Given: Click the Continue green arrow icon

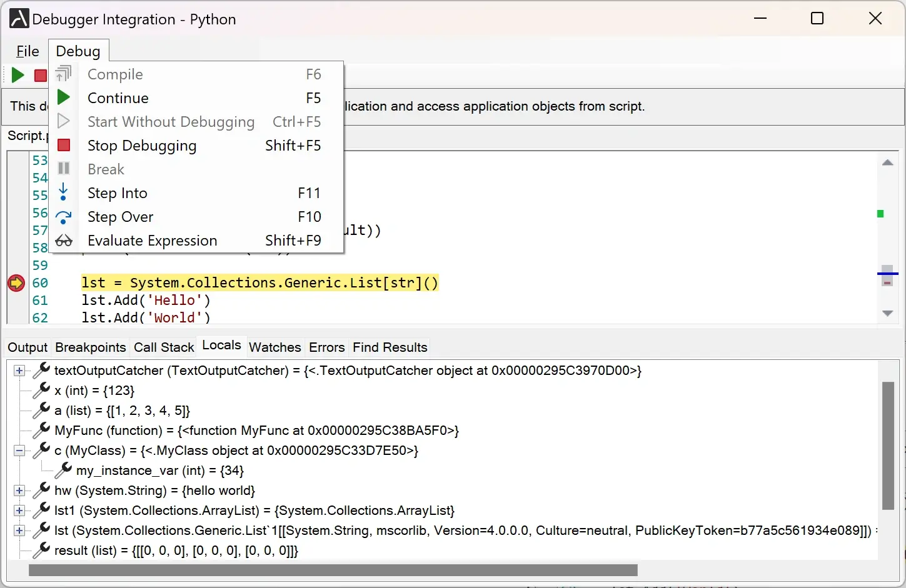Looking at the screenshot, I should (63, 97).
